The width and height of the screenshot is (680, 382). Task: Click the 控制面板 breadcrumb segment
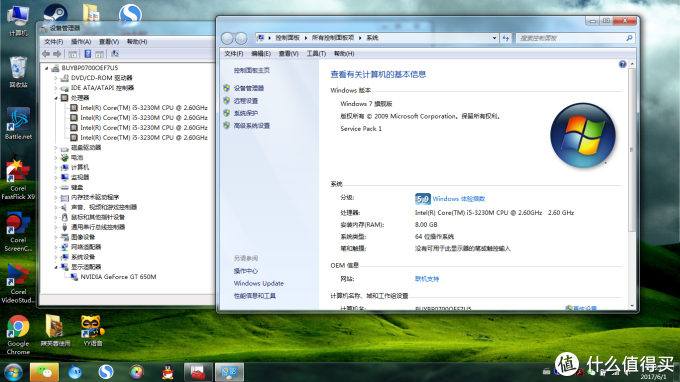click(288, 38)
